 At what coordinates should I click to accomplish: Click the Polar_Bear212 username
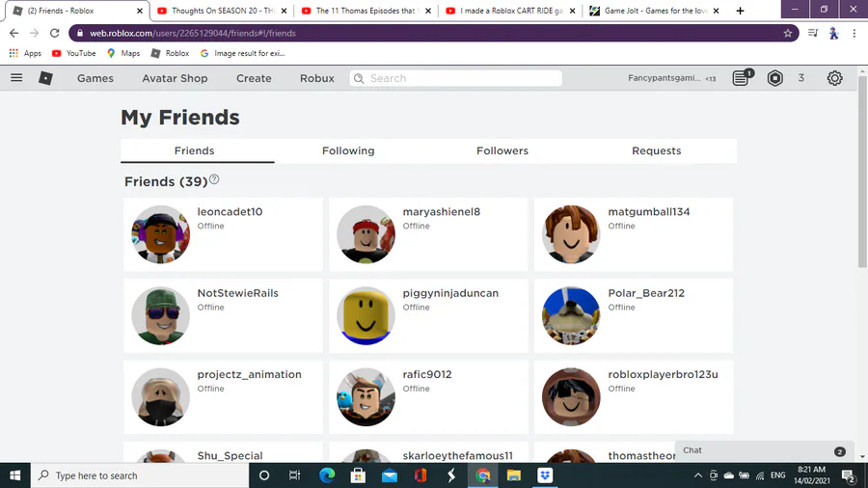[646, 292]
